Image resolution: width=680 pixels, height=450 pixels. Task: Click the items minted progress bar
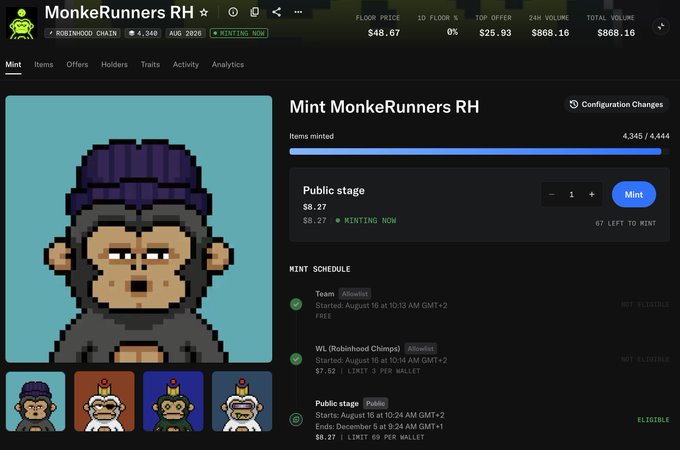point(479,151)
